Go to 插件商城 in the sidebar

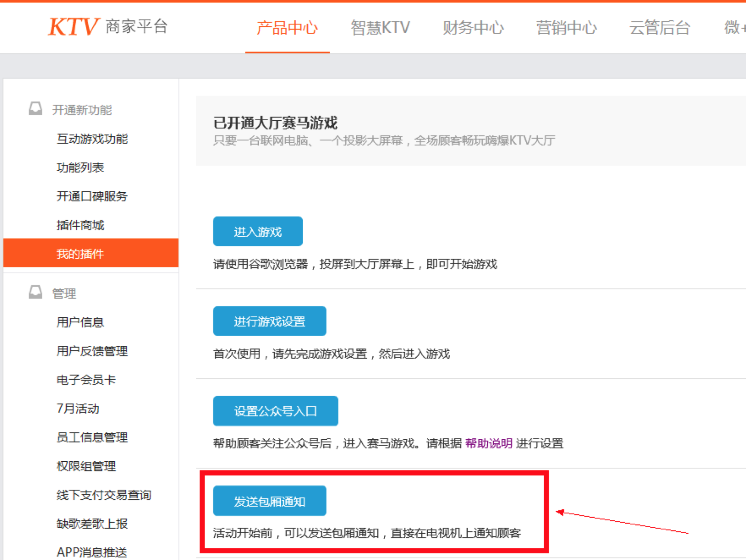[x=80, y=225]
